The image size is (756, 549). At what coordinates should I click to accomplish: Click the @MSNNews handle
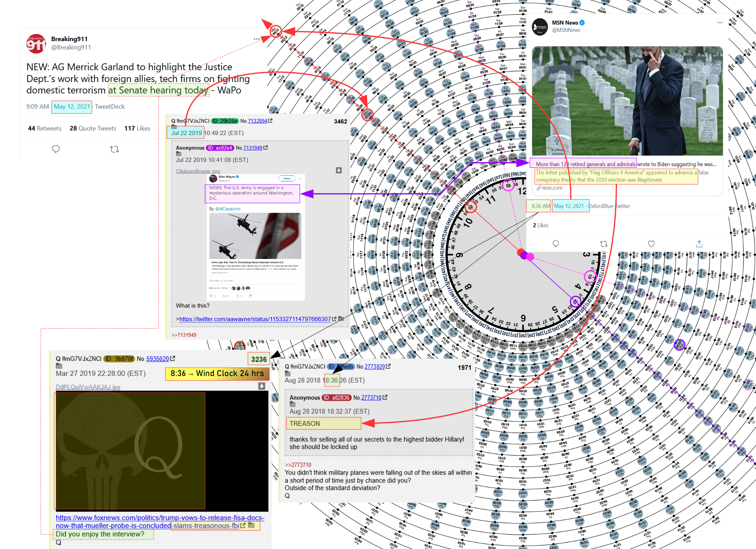[x=566, y=30]
